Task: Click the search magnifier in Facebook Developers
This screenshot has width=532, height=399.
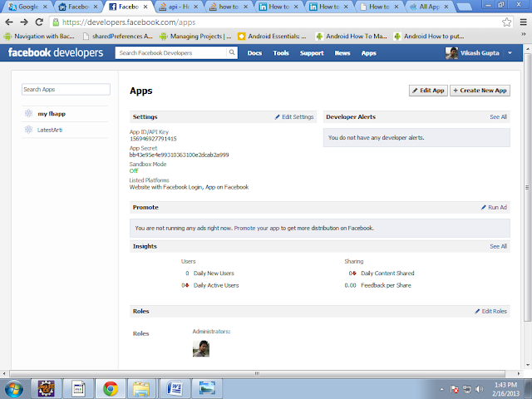Action: [x=232, y=52]
